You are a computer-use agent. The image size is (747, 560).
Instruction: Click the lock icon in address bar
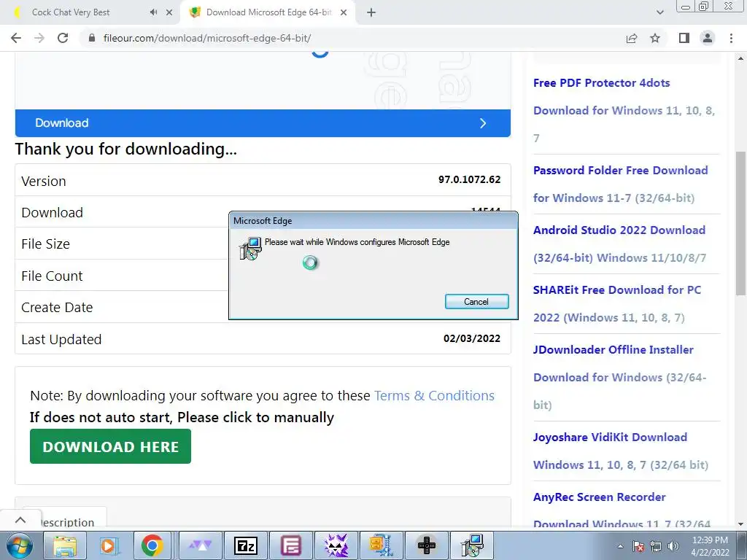[x=92, y=38]
